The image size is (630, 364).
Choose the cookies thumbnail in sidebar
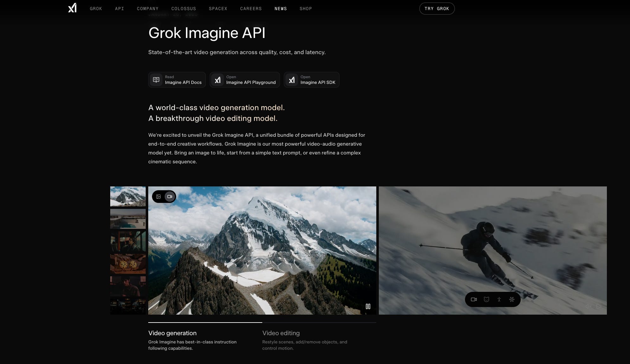(128, 264)
